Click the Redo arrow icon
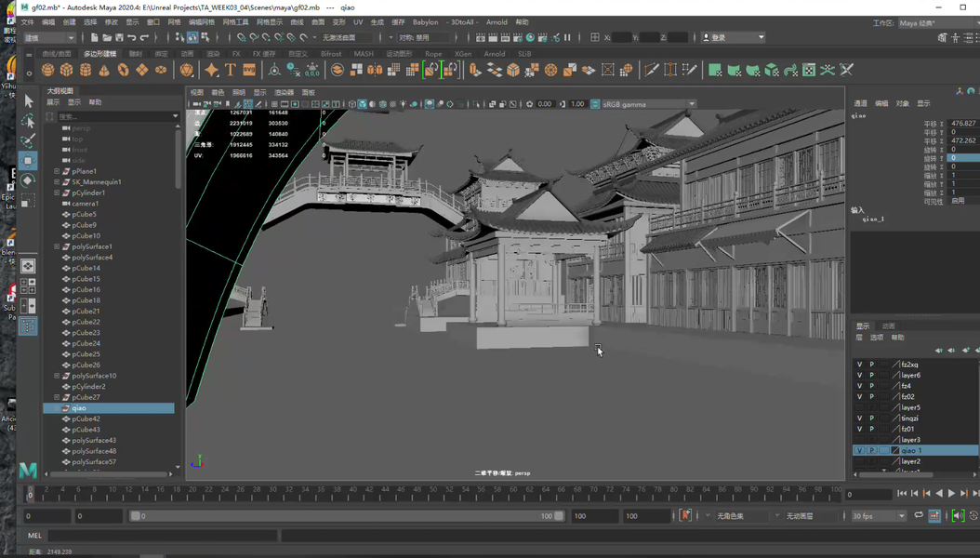 (144, 37)
